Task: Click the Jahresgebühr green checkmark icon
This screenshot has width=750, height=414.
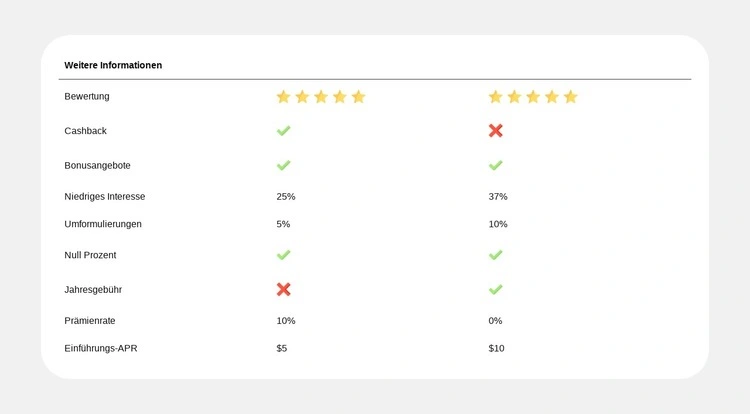Action: coord(496,289)
